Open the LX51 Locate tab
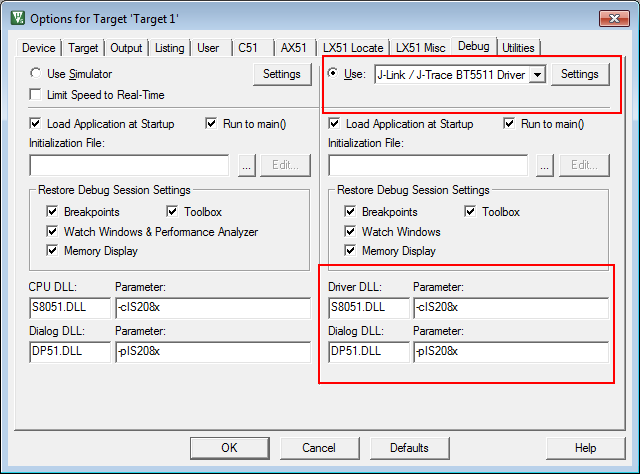Image resolution: width=640 pixels, height=474 pixels. pos(352,47)
